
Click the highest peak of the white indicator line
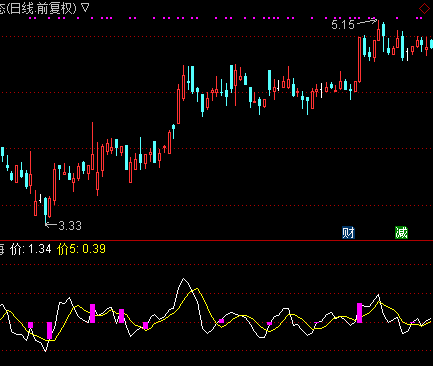(183, 279)
